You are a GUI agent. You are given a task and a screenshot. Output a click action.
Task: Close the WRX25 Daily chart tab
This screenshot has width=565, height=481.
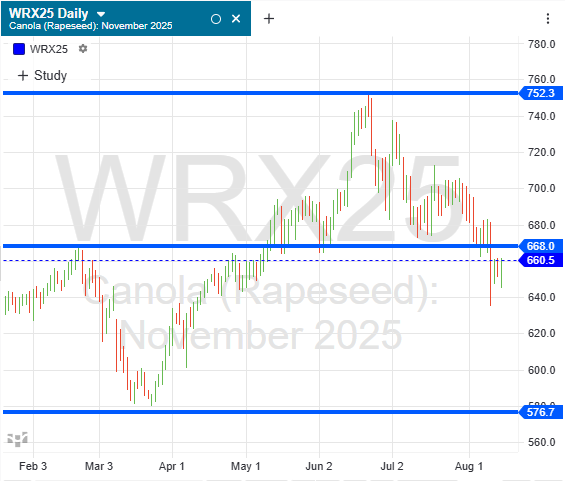[x=236, y=18]
